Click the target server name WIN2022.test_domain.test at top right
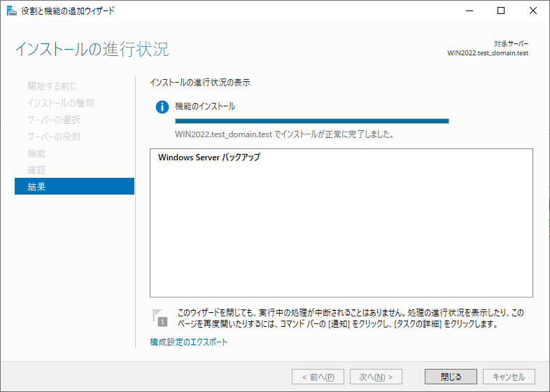Viewport: 550px width, 392px height. pos(488,53)
